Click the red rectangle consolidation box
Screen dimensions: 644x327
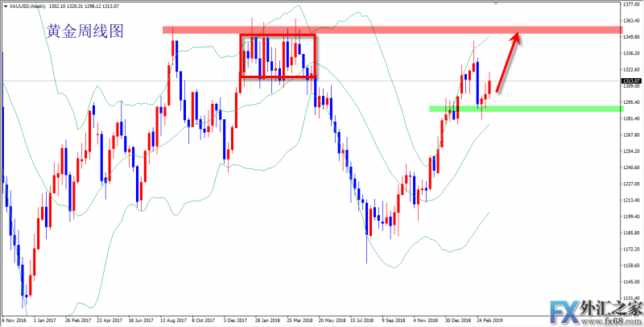pyautogui.click(x=278, y=56)
